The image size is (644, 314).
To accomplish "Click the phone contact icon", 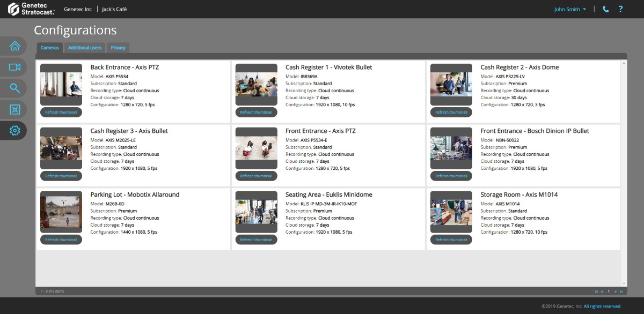I will pyautogui.click(x=606, y=9).
